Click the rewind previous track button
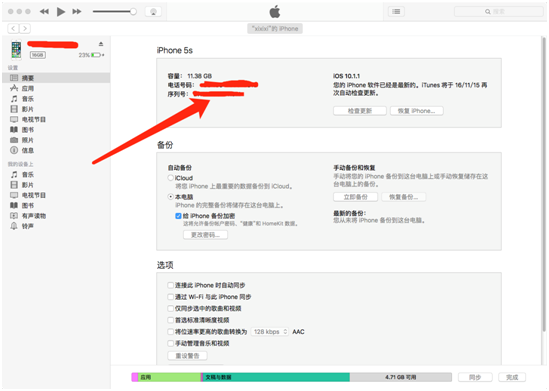This screenshot has height=391, width=549. [44, 12]
